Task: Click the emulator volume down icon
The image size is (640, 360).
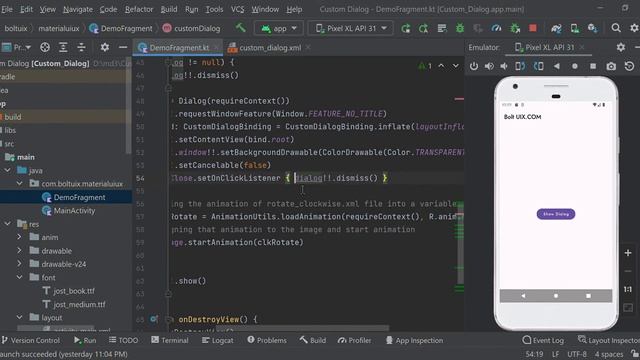Action: point(504,66)
